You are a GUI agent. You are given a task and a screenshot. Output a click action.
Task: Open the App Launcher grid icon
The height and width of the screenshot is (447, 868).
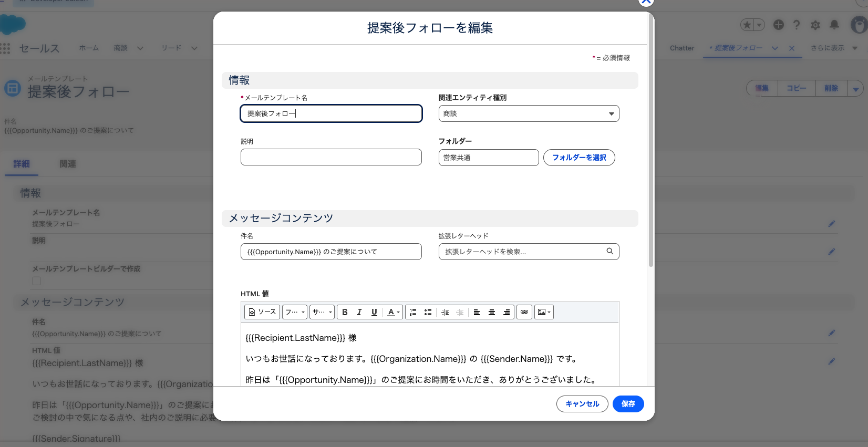[x=5, y=48]
